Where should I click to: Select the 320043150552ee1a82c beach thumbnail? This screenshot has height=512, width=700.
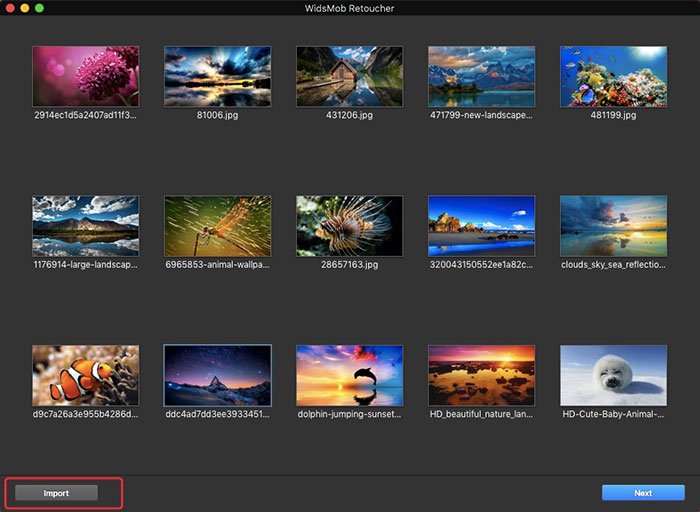click(481, 226)
